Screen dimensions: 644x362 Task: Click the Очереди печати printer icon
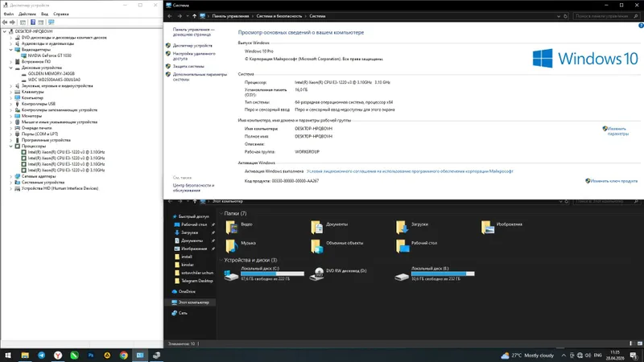[x=17, y=128]
